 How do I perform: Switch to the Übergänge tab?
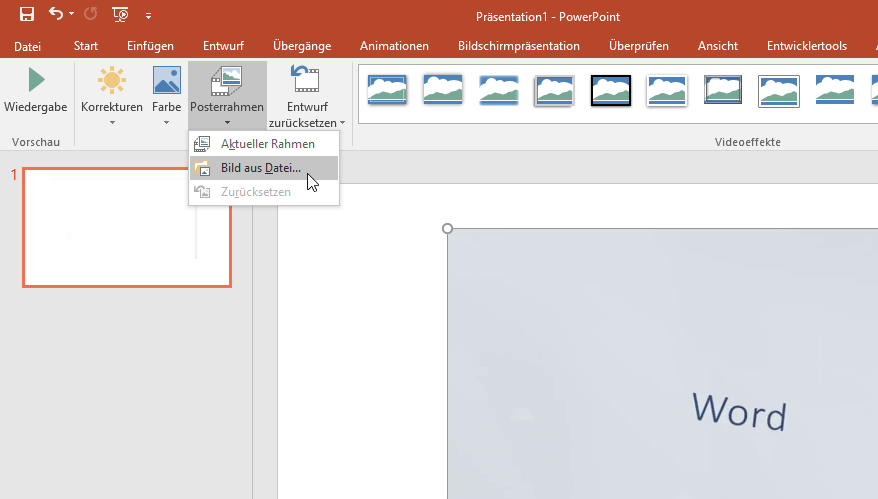point(302,46)
